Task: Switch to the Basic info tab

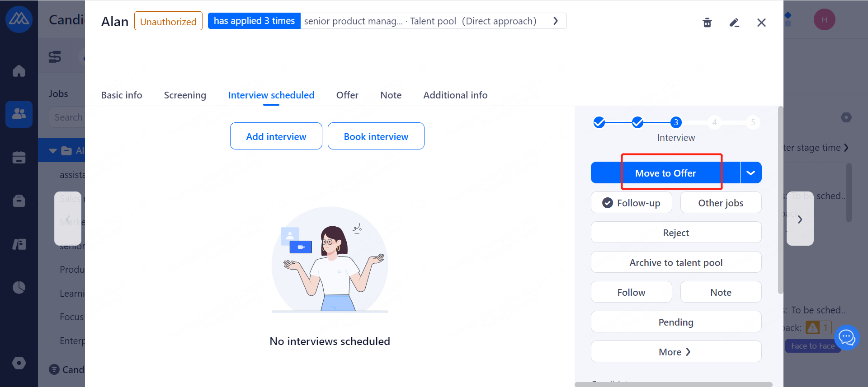Action: tap(122, 95)
